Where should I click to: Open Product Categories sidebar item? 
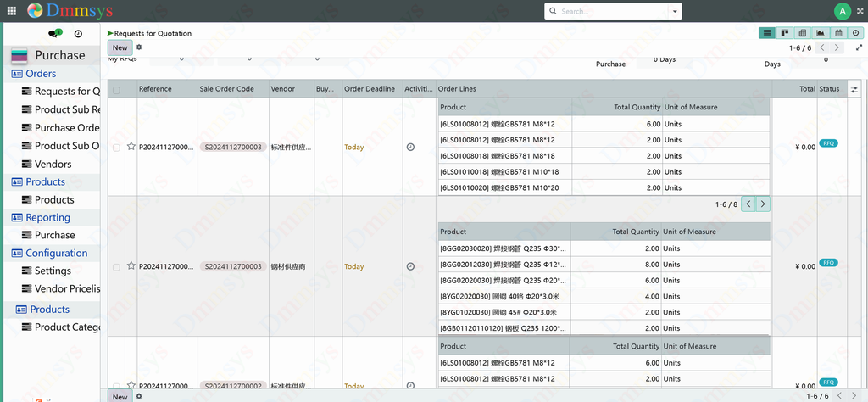[61, 327]
